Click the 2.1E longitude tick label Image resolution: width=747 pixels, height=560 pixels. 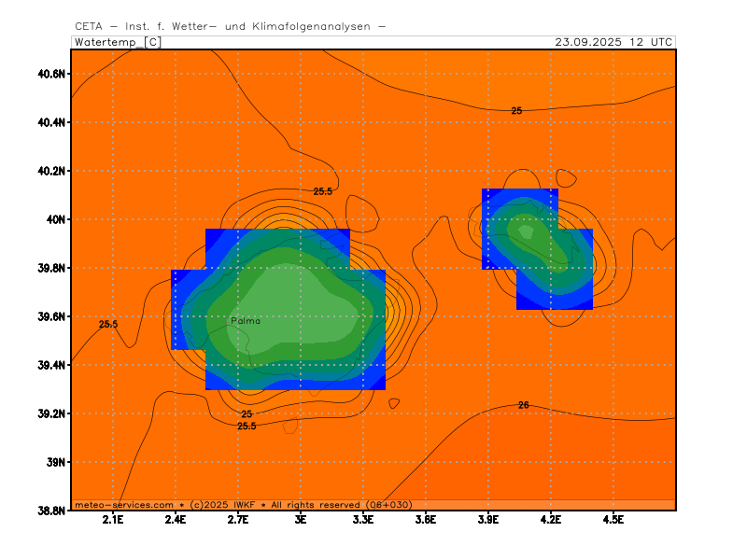113,520
